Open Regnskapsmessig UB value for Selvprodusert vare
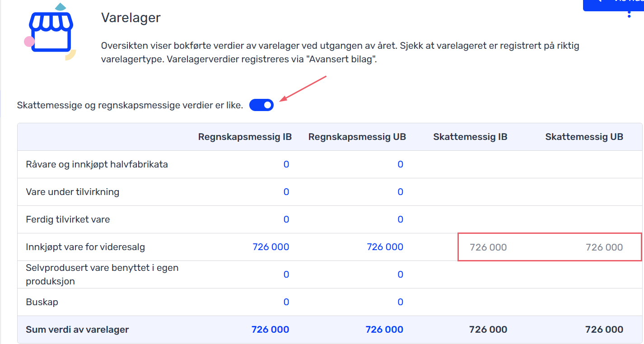The height and width of the screenshot is (344, 644). pos(400,274)
